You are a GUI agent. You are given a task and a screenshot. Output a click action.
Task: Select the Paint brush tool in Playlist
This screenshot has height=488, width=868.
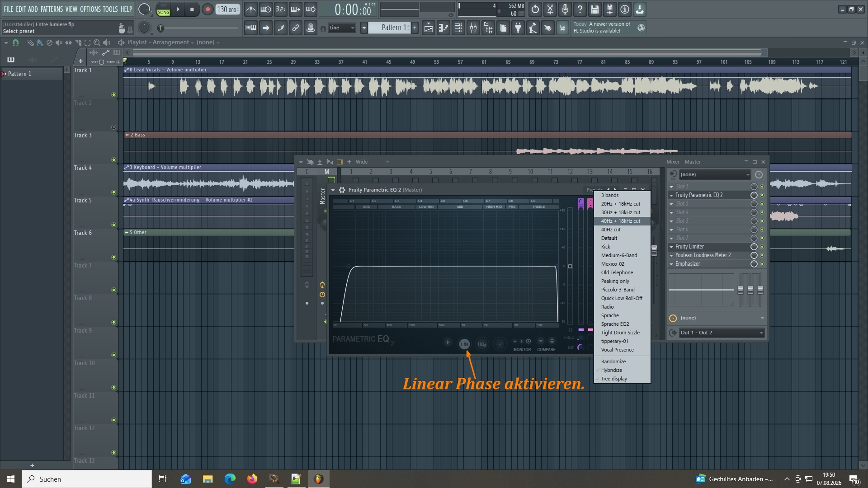(40, 42)
